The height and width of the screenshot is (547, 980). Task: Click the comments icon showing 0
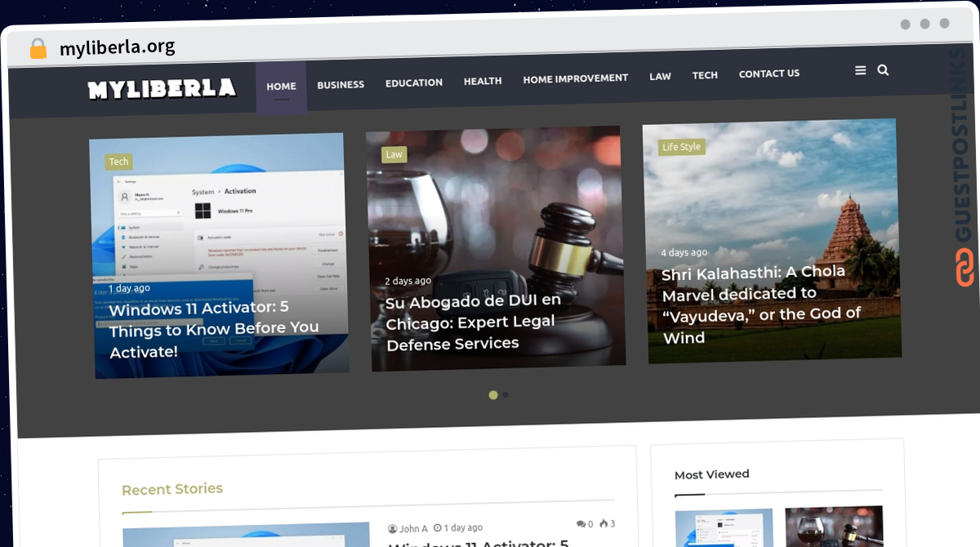[x=581, y=524]
